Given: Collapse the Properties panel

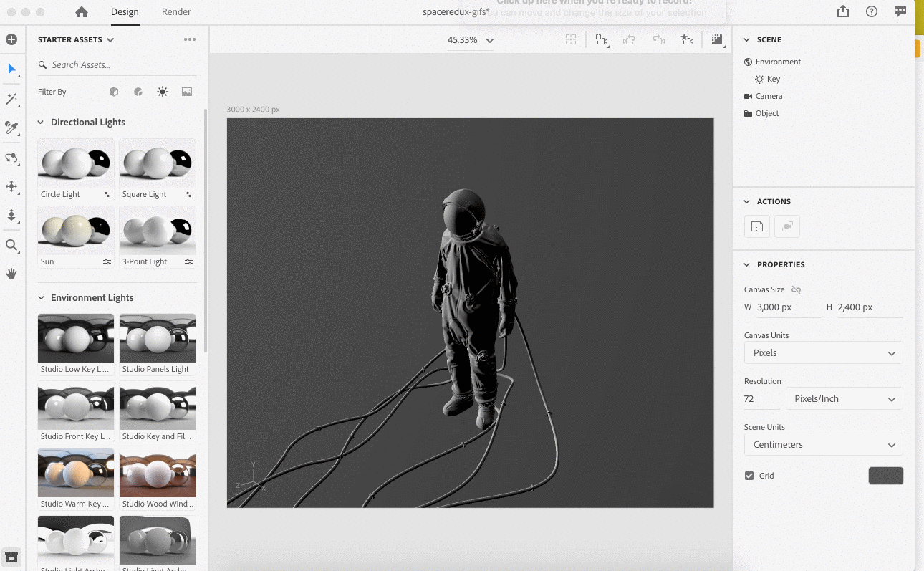Looking at the screenshot, I should tap(747, 265).
